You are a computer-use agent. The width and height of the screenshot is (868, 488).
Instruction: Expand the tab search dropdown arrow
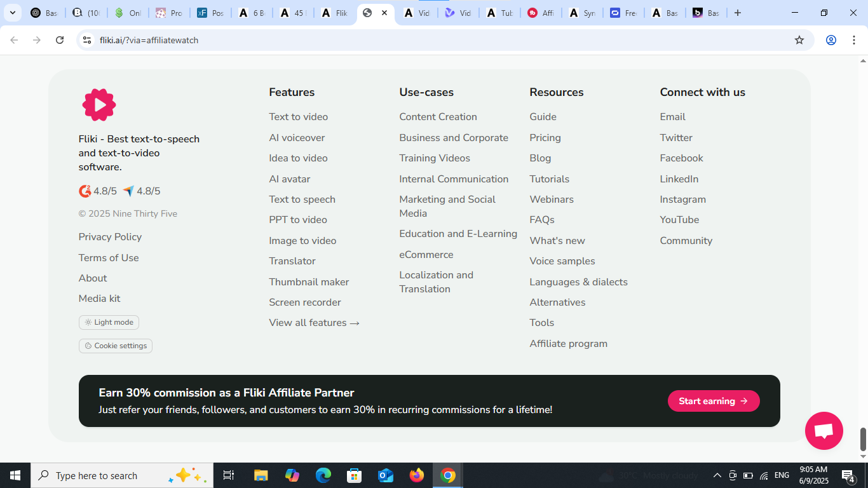tap(12, 13)
